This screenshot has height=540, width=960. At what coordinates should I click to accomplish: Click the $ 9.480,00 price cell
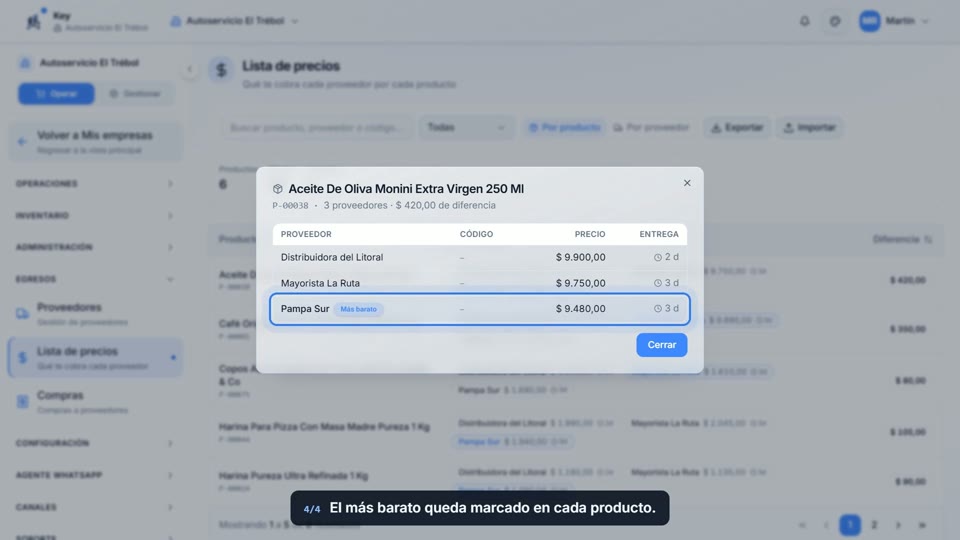pos(580,309)
